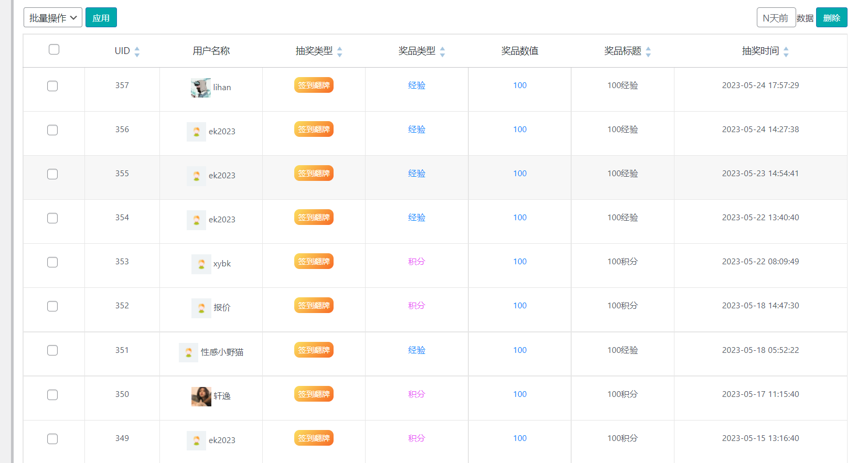Click 积分 prize type link in row 352
The height and width of the screenshot is (463, 868).
coord(416,306)
